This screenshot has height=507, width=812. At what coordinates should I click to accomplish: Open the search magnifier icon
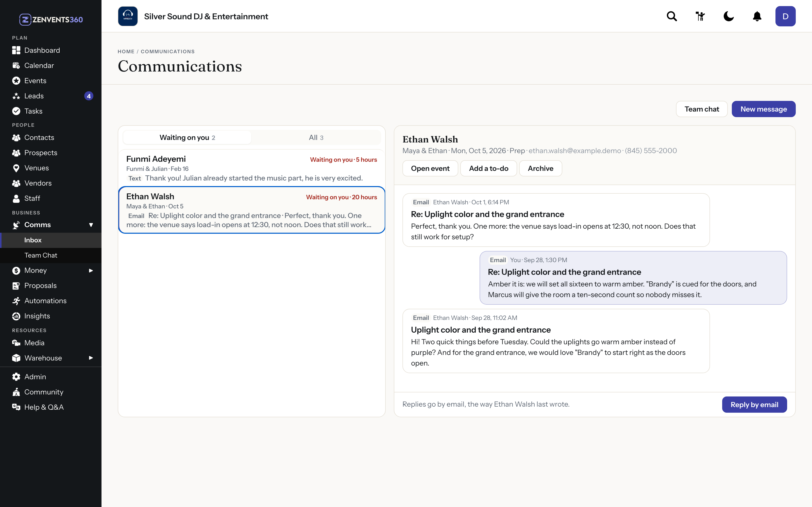672,16
